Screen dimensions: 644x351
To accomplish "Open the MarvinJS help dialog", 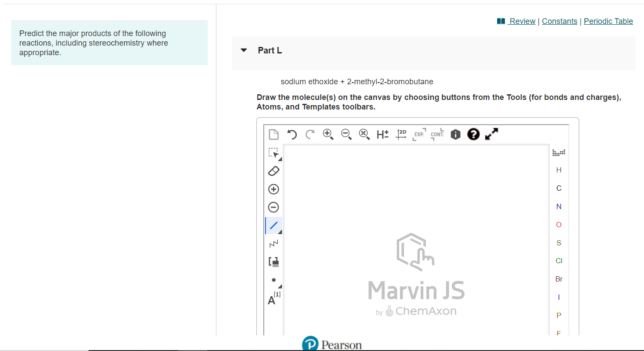I will [x=473, y=134].
